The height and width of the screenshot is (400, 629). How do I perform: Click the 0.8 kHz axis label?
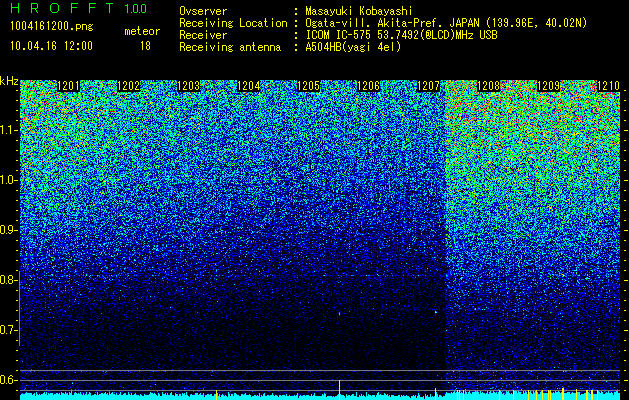[x=8, y=280]
